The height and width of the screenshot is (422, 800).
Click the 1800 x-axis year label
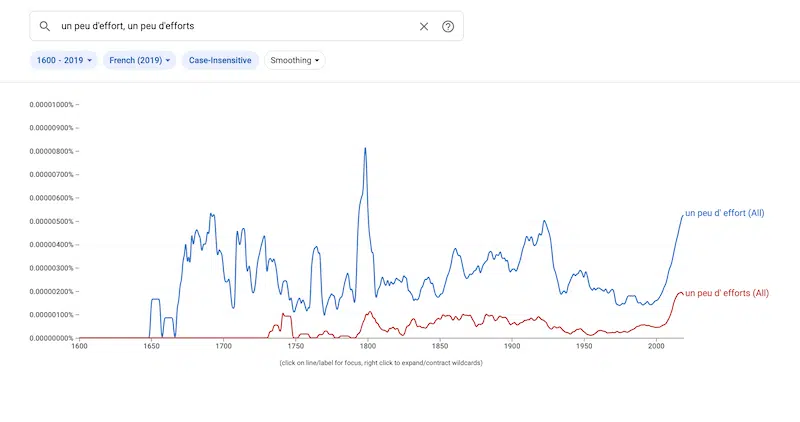pos(368,347)
